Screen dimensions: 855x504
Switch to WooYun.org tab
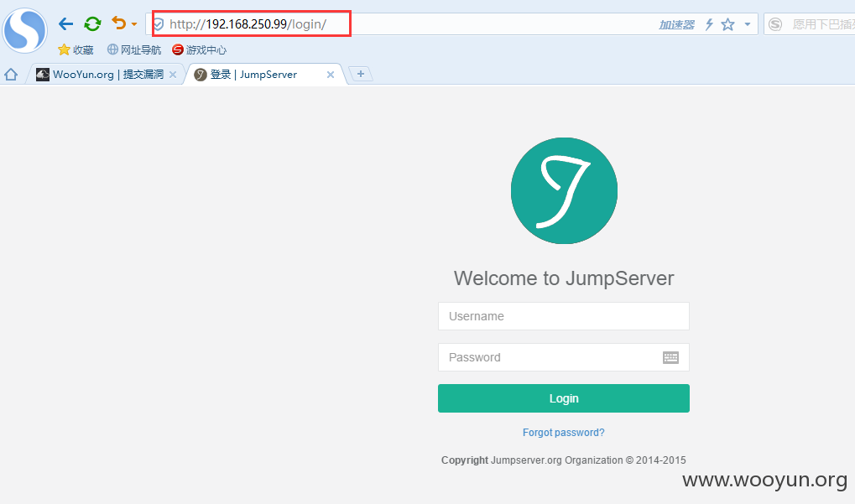pos(100,75)
